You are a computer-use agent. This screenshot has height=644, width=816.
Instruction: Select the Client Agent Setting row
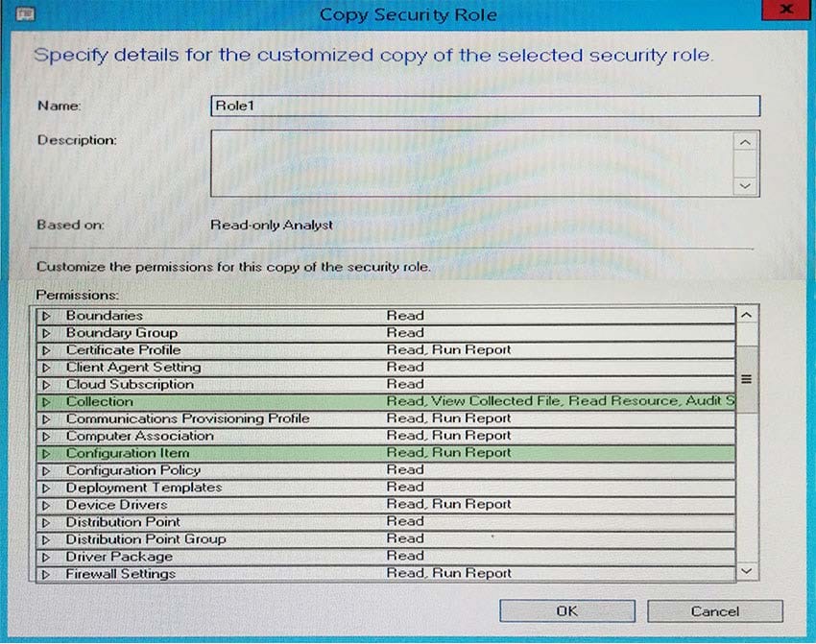coord(133,368)
